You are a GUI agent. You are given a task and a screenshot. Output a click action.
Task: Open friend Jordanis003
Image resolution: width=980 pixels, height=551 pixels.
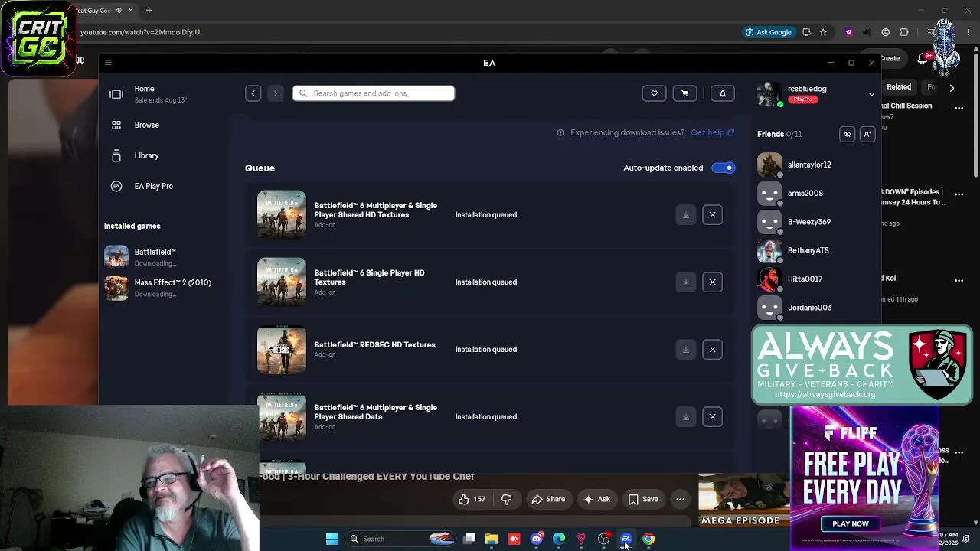pos(809,308)
